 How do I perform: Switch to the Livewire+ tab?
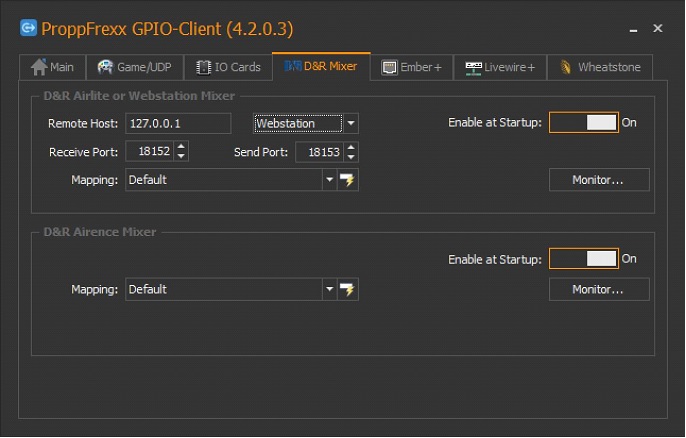tap(499, 67)
